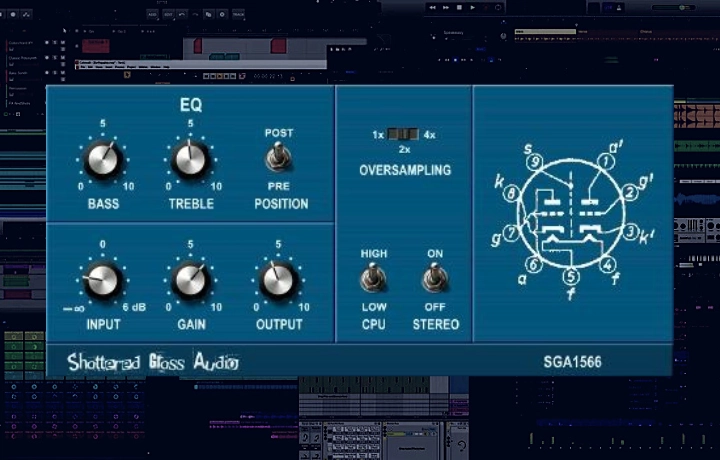The image size is (720, 460).
Task: Click the ON label above stereo switch
Action: coord(435,253)
